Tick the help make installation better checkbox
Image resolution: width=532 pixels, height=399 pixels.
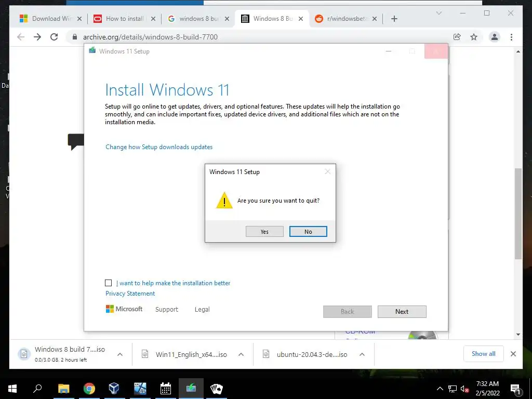pos(108,283)
